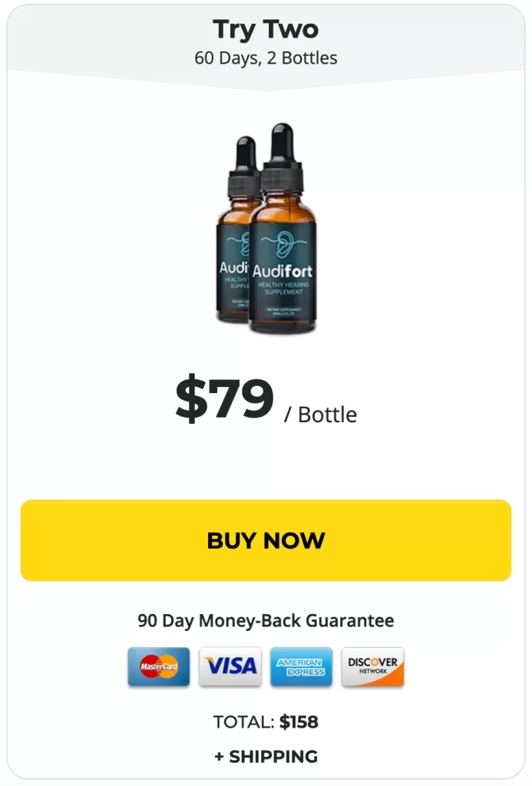Click the Audifort brand name on label
The width and height of the screenshot is (532, 786).
coord(283,271)
